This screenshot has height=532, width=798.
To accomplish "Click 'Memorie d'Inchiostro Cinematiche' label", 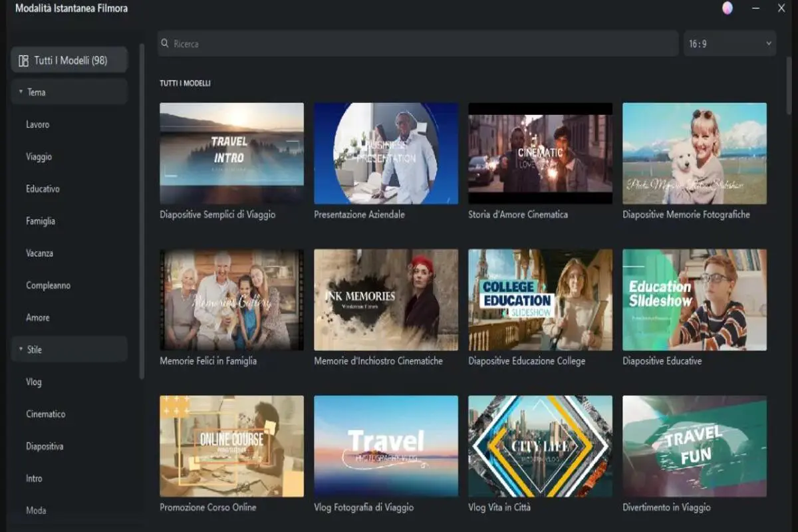I will (378, 361).
